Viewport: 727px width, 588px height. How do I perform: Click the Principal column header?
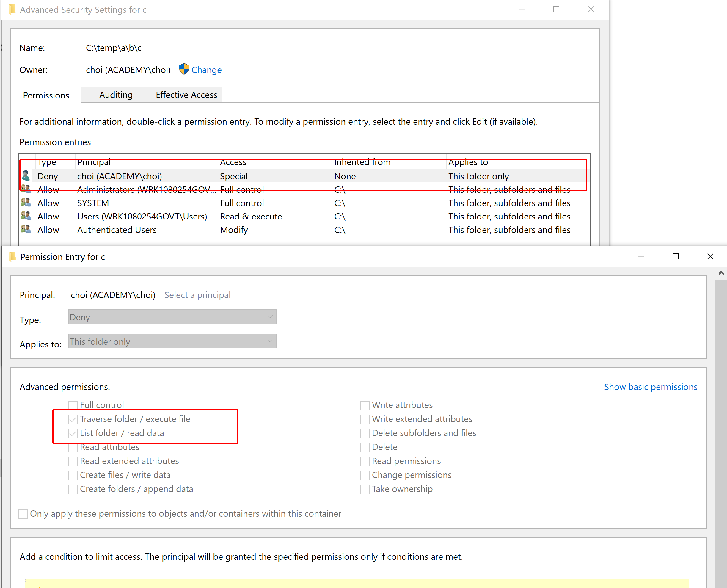(146, 162)
